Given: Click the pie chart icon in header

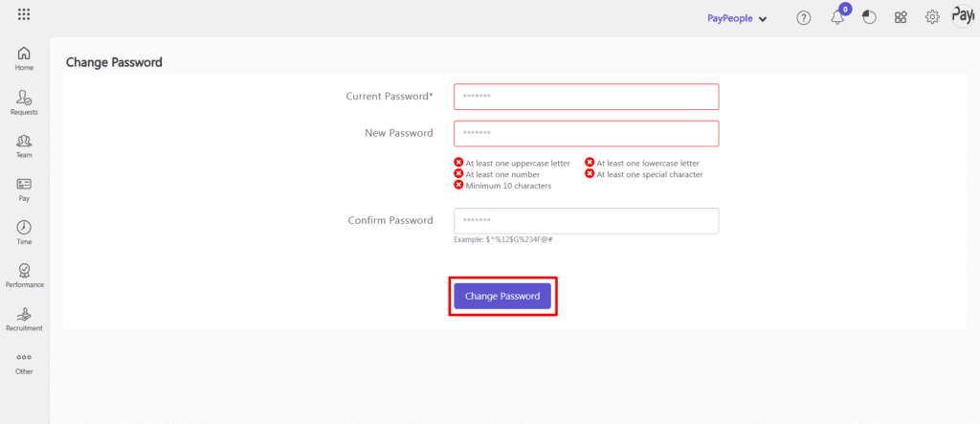Looking at the screenshot, I should (x=869, y=18).
